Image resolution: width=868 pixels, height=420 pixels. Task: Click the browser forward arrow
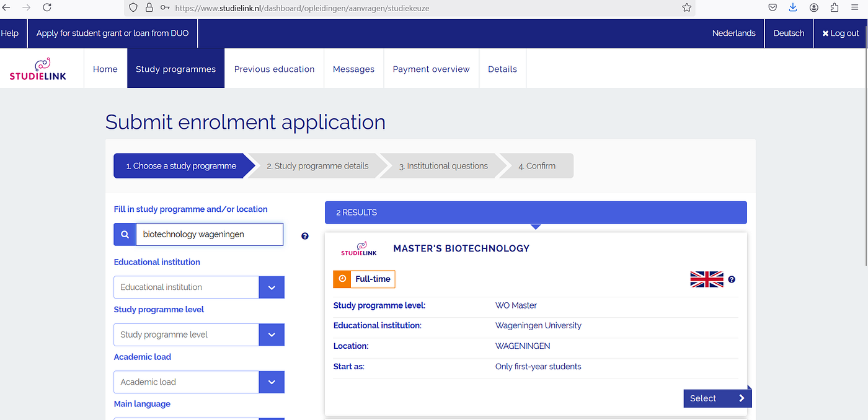[x=27, y=7]
